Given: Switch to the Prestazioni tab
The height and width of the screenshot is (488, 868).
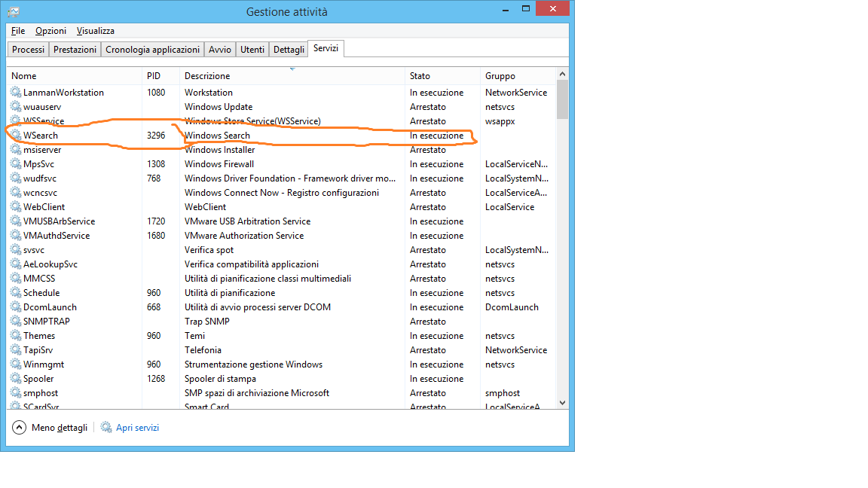Looking at the screenshot, I should [75, 49].
